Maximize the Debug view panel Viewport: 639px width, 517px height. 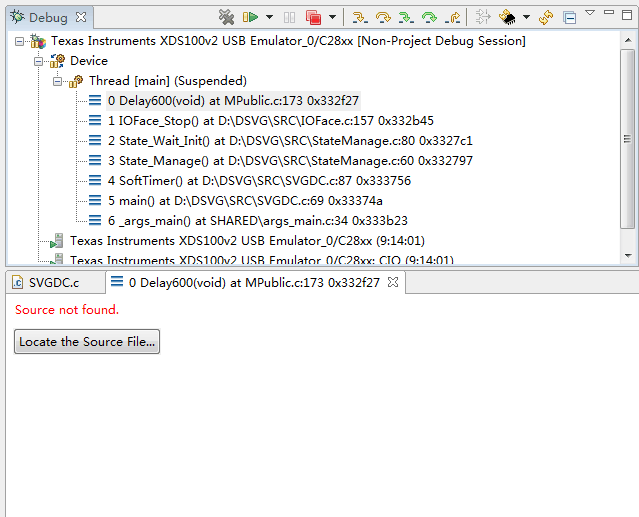[627, 15]
